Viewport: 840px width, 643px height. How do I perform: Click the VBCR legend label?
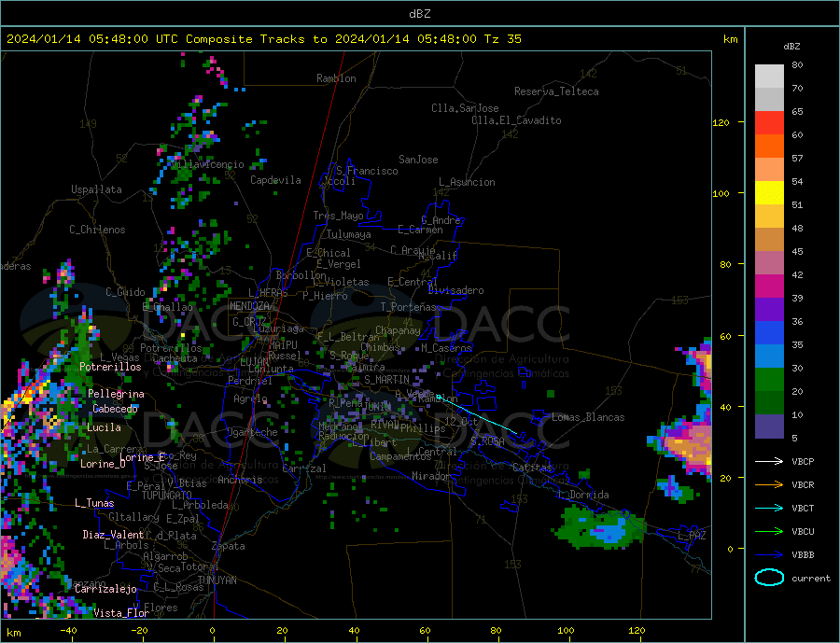pyautogui.click(x=803, y=485)
